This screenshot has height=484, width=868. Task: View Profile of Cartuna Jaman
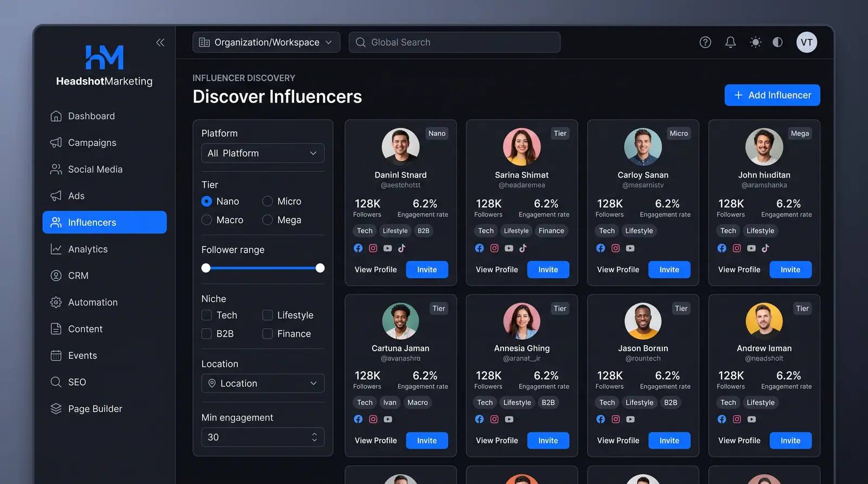tap(376, 441)
